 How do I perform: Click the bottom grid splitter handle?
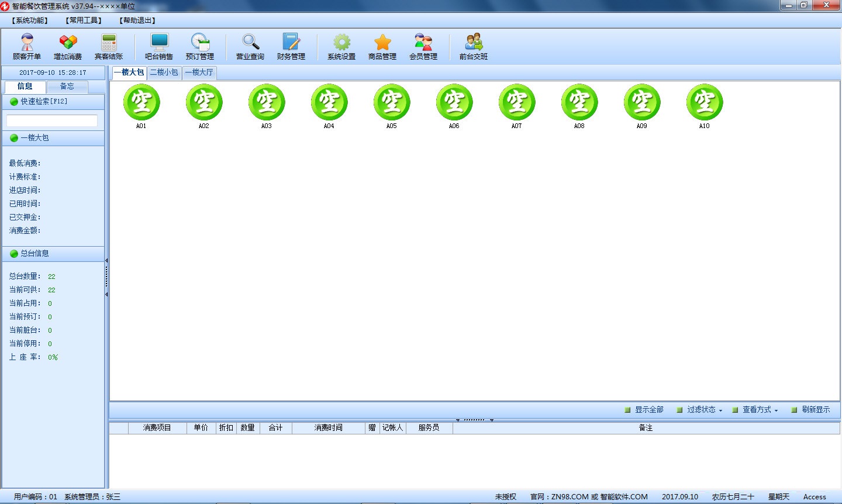[x=475, y=420]
